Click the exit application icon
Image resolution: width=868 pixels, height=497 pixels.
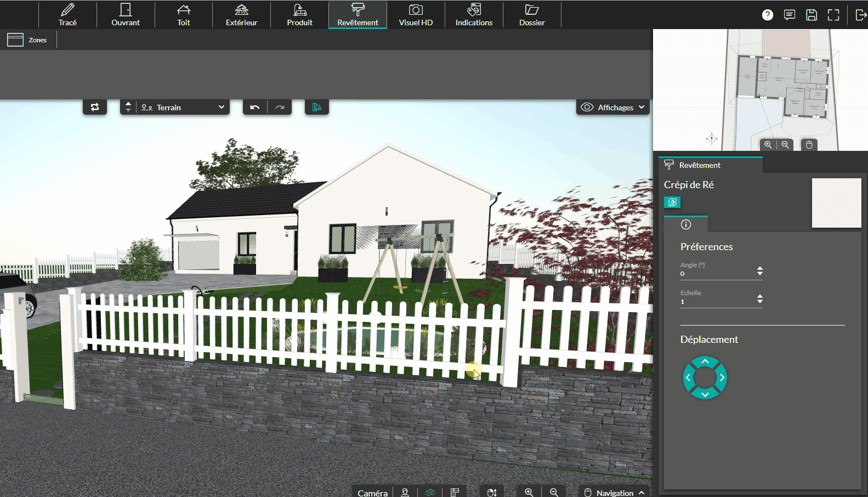861,15
